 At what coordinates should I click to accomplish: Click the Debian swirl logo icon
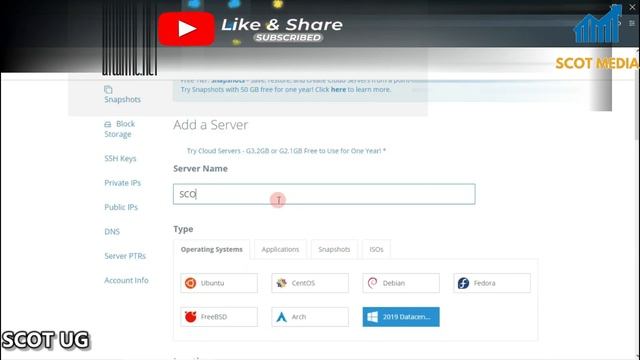[x=372, y=283]
